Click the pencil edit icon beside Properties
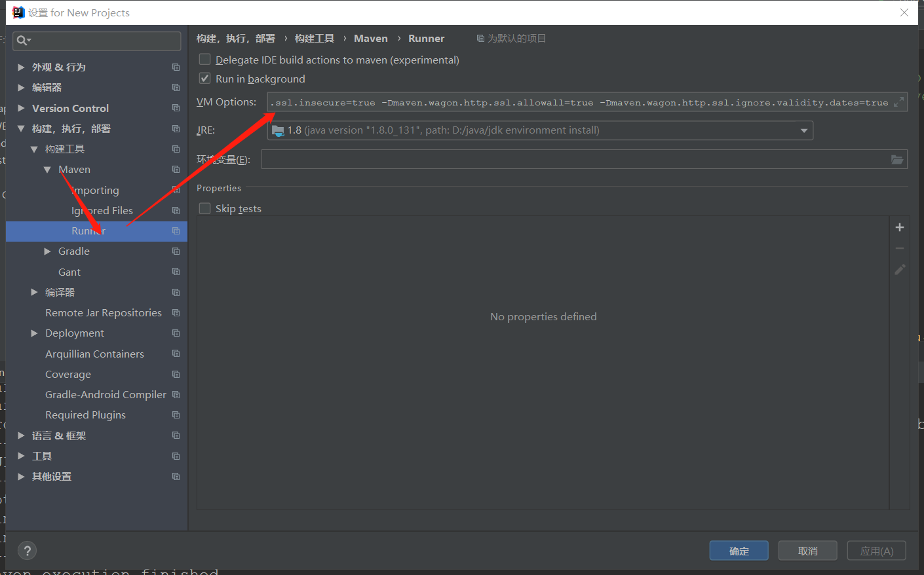The width and height of the screenshot is (924, 575). [899, 269]
